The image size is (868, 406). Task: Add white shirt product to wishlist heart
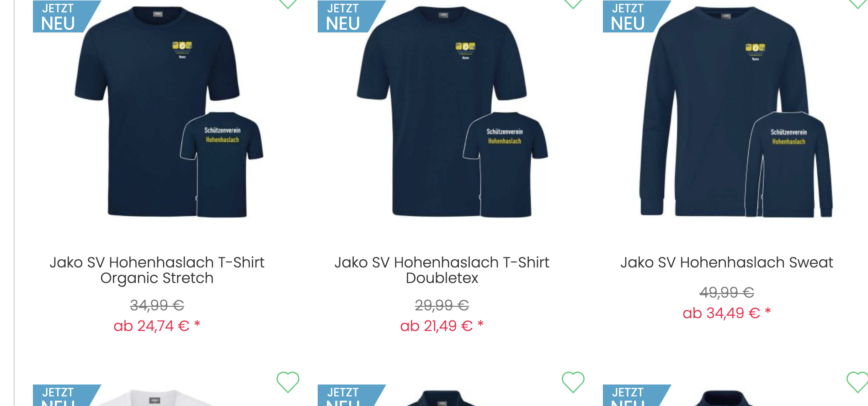pyautogui.click(x=288, y=382)
